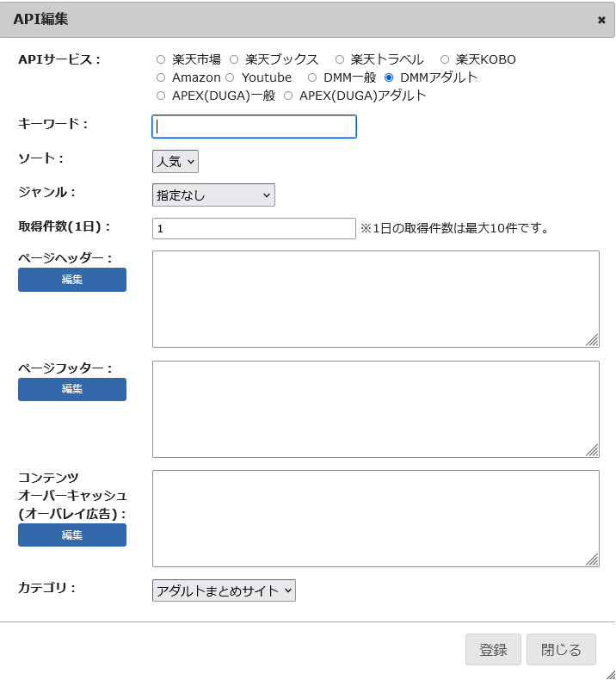Select the 楽天市場 radio button
This screenshot has height=680, width=616.
click(160, 59)
